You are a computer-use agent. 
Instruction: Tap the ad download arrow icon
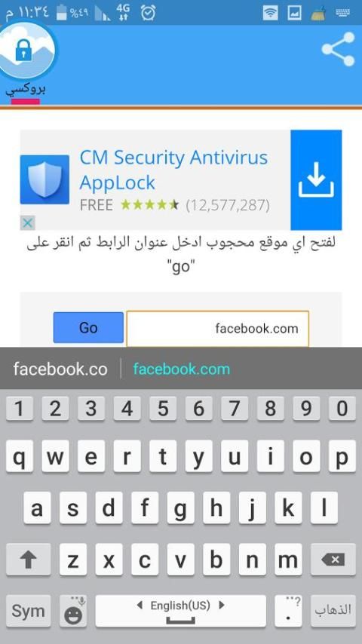pos(316,180)
